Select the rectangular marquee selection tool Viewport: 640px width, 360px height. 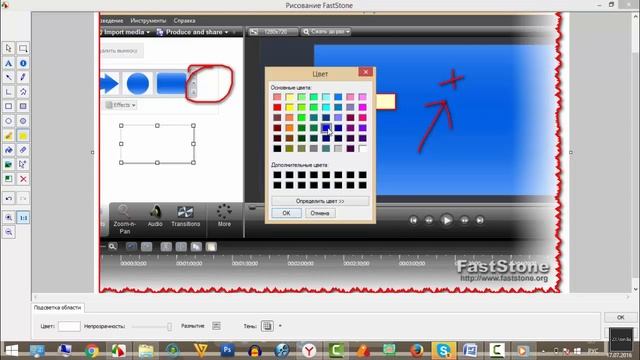23,48
